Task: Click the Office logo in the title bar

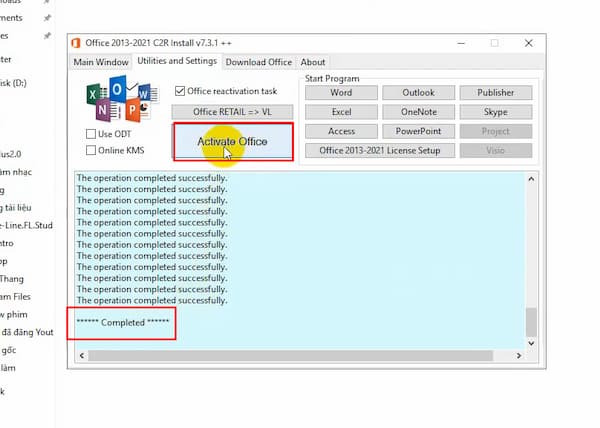Action: (x=76, y=43)
